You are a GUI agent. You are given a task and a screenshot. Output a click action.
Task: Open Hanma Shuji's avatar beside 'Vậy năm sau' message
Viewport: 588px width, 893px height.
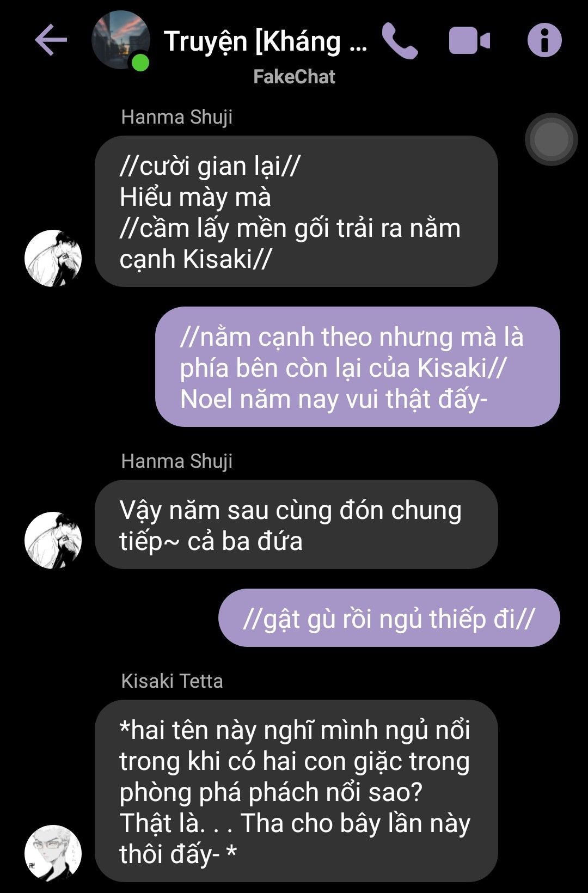pos(53,540)
